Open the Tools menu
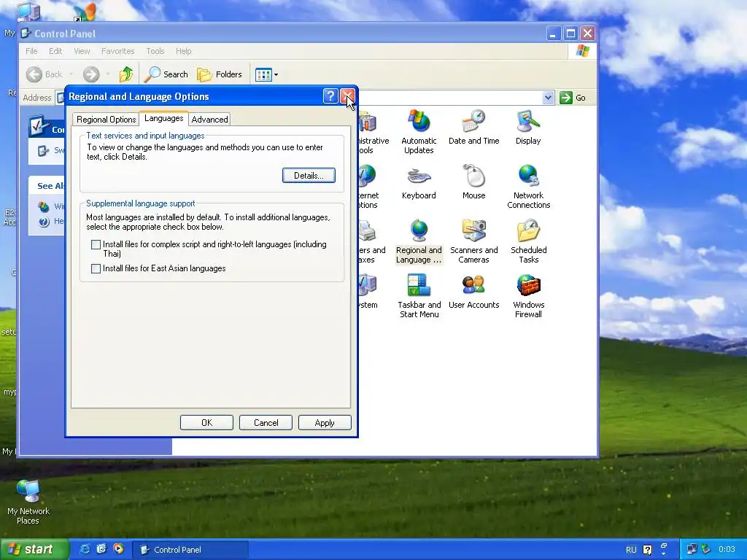Image resolution: width=747 pixels, height=560 pixels. click(155, 51)
